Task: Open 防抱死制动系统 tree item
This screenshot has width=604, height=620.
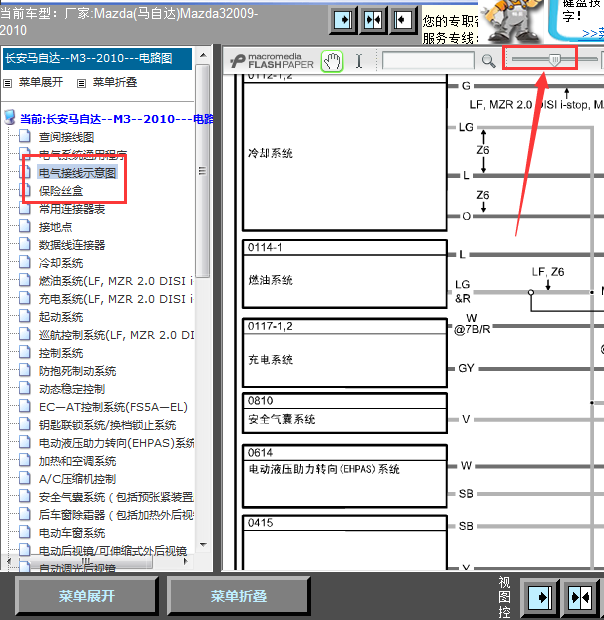Action: click(77, 371)
